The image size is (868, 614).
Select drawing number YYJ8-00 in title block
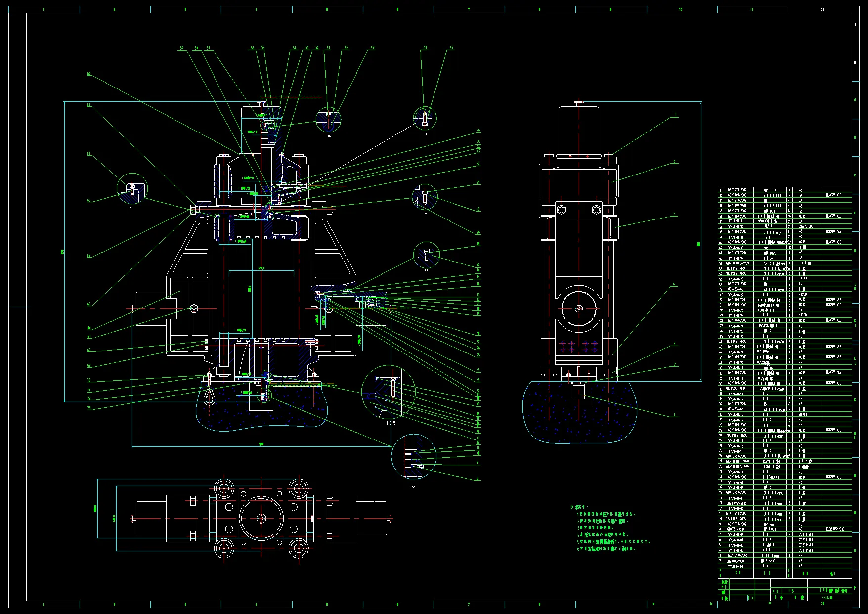pos(827,598)
